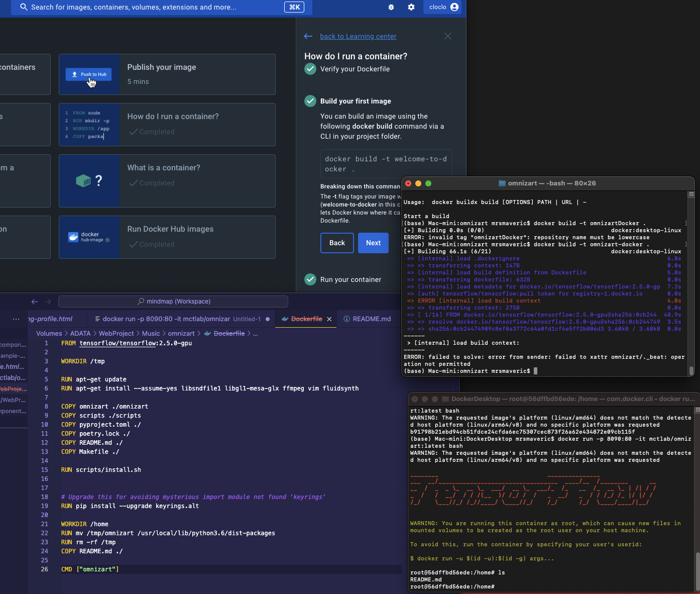This screenshot has height=594, width=700.
Task: Close the How do I run a container panel
Action: point(448,36)
